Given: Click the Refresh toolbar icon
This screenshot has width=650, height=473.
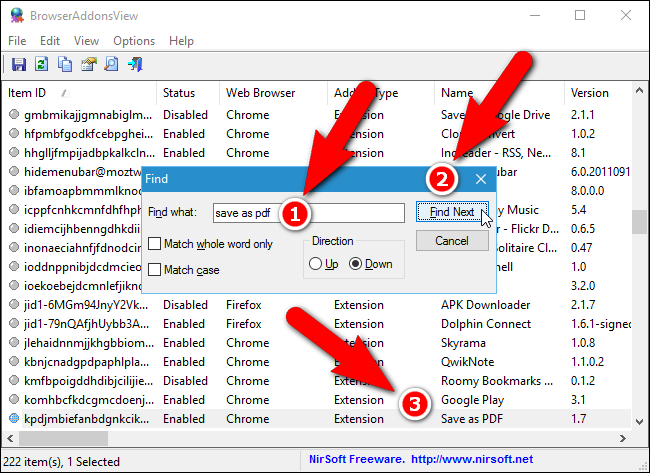Looking at the screenshot, I should click(41, 65).
